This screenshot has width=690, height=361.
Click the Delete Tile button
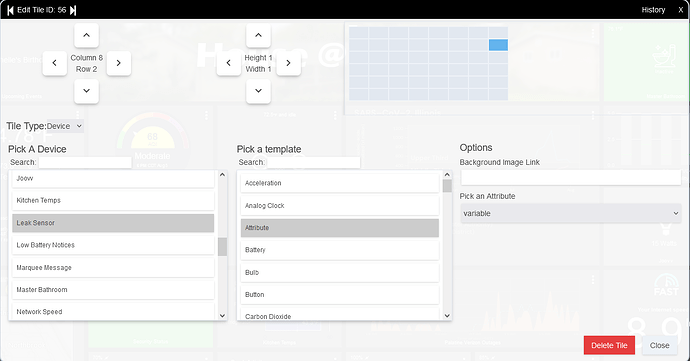[609, 345]
